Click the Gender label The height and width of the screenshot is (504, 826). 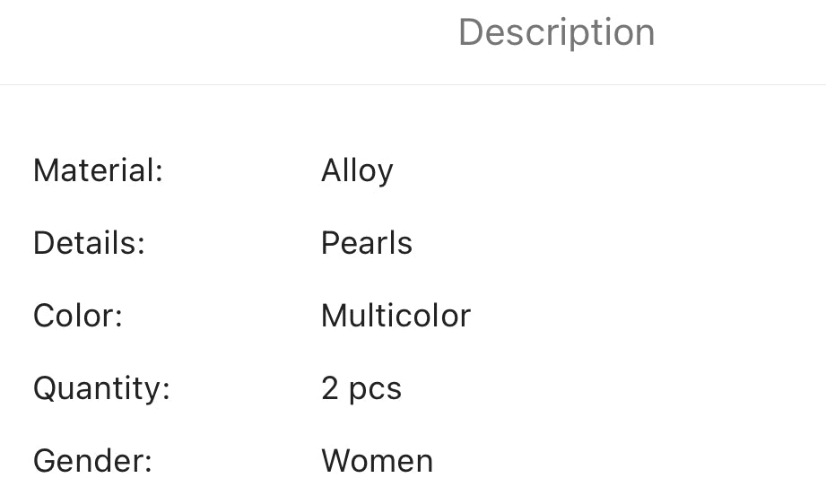coord(92,461)
